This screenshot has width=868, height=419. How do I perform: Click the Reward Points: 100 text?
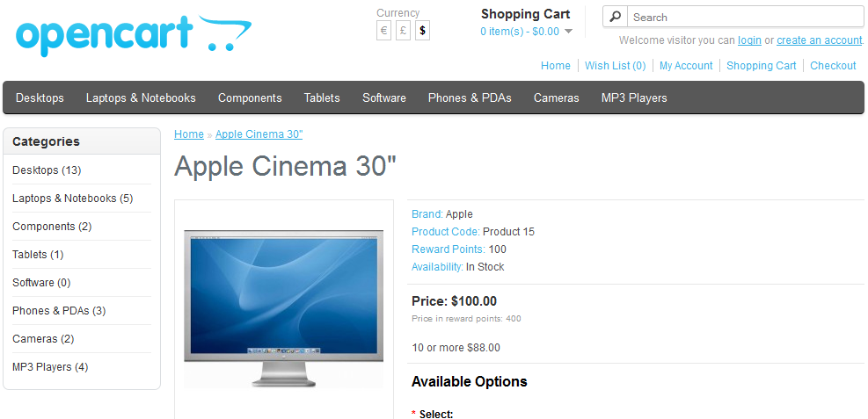(458, 249)
